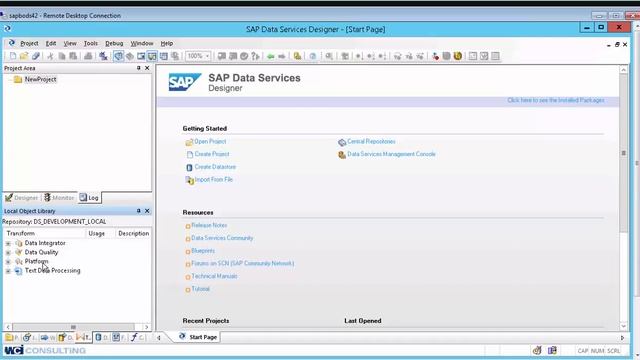
Task: Click tab scroll right arrow at bottom right
Action: pos(622,338)
